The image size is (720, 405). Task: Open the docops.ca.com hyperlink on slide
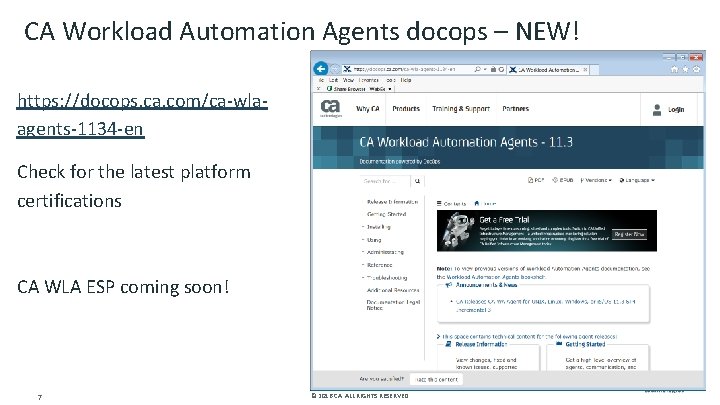142,114
